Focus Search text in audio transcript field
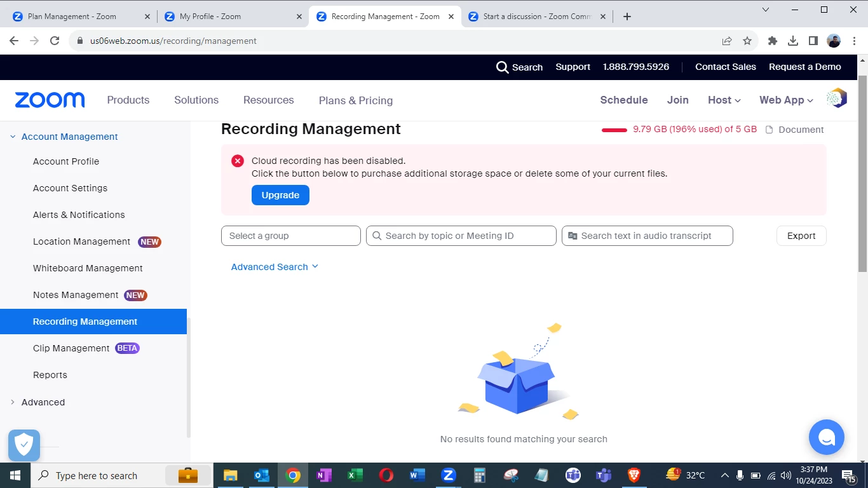The width and height of the screenshot is (868, 488). coord(648,236)
